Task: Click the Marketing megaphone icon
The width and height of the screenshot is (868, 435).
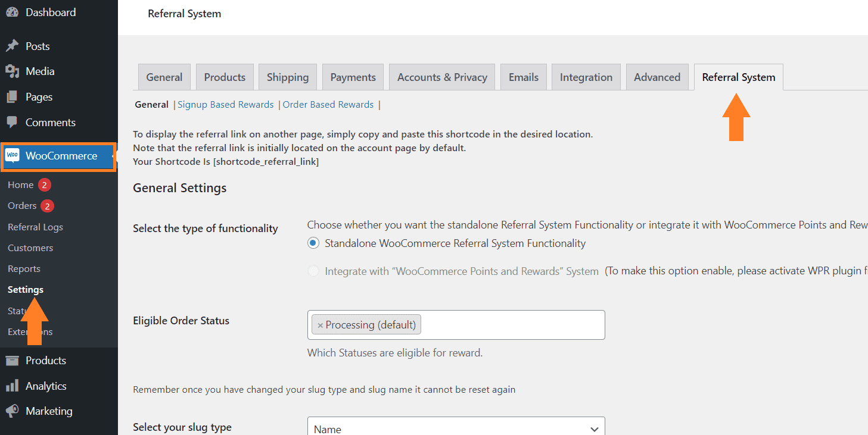Action: 12,411
